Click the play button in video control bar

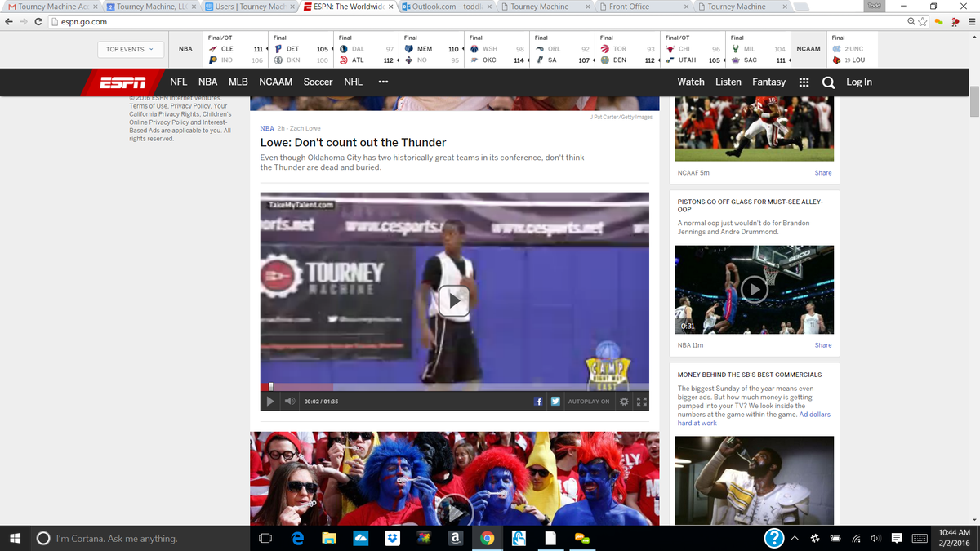(x=270, y=402)
